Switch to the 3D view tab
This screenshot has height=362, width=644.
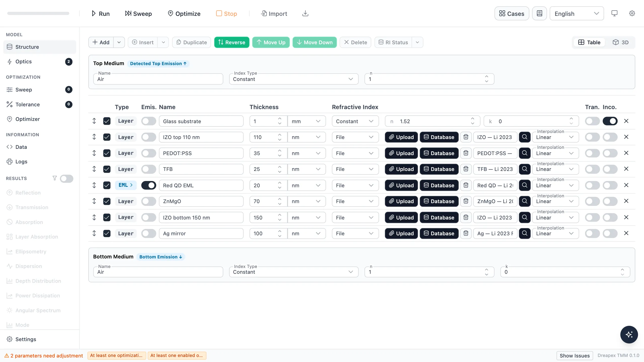pos(621,42)
